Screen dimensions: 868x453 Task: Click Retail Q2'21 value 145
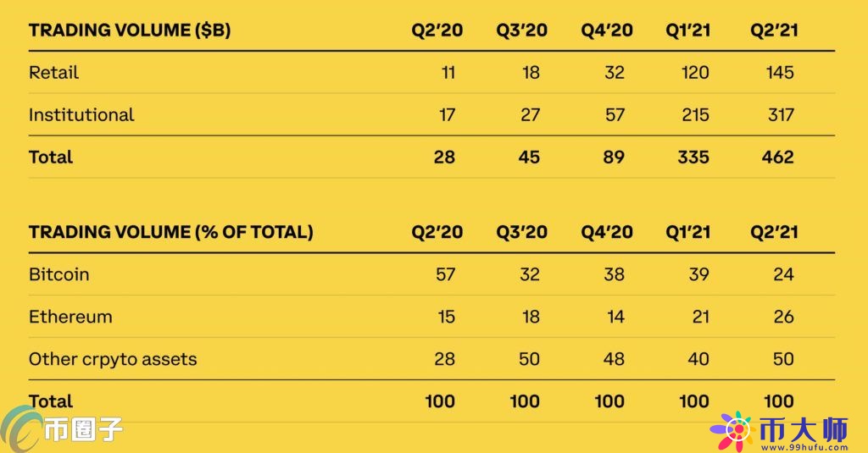point(780,73)
